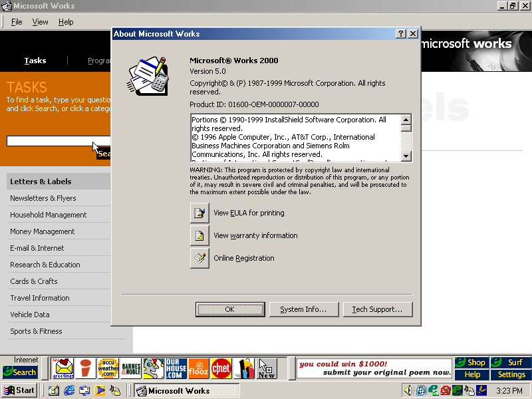
Task: Click the CNET icon in the shortcut bar
Action: (x=221, y=368)
